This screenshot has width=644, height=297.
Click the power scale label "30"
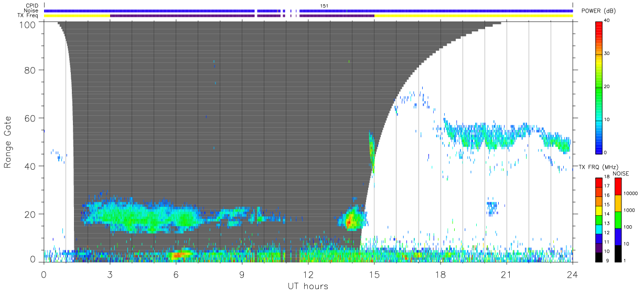(x=607, y=54)
